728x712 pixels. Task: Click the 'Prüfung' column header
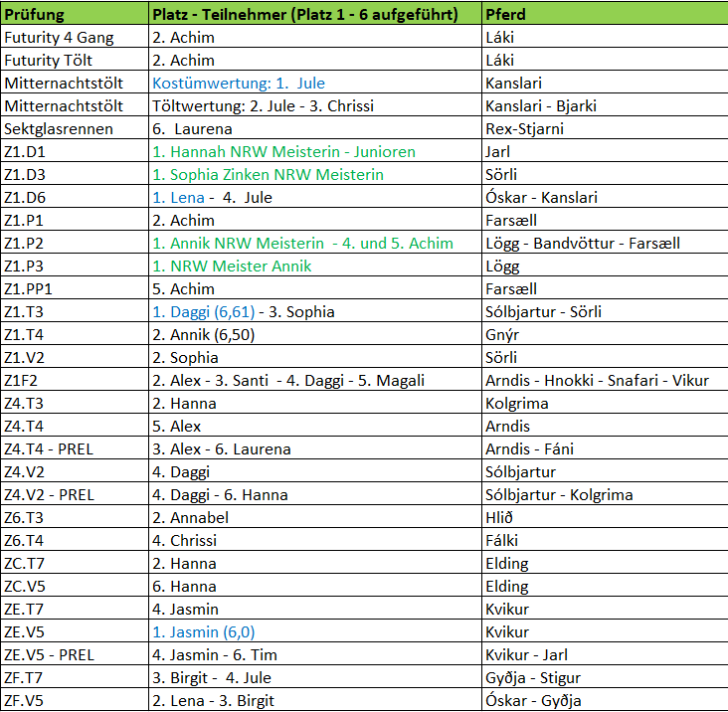(75, 14)
